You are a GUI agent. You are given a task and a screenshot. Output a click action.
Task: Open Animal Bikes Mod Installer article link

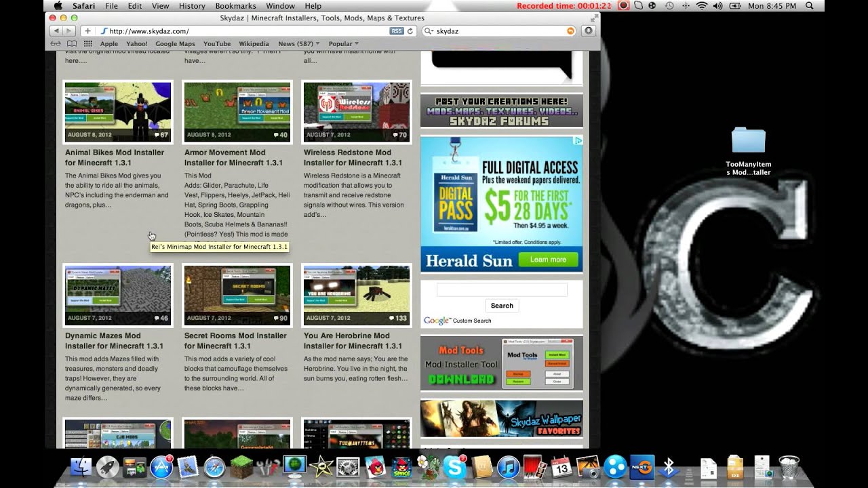click(115, 157)
